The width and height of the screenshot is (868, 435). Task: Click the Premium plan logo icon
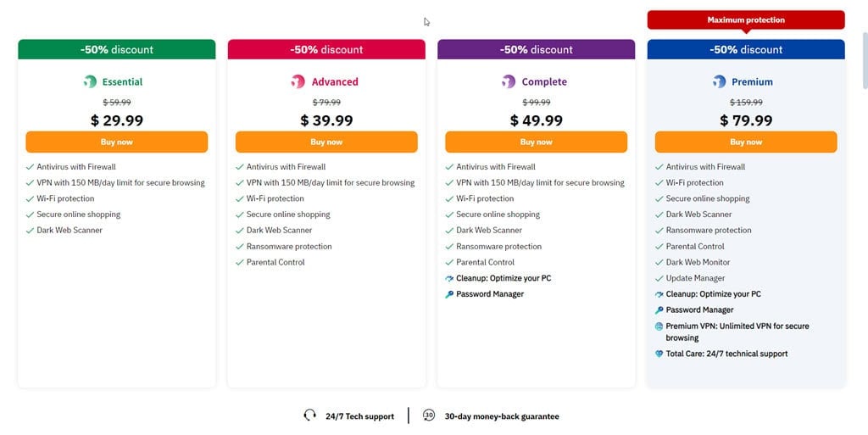(719, 82)
